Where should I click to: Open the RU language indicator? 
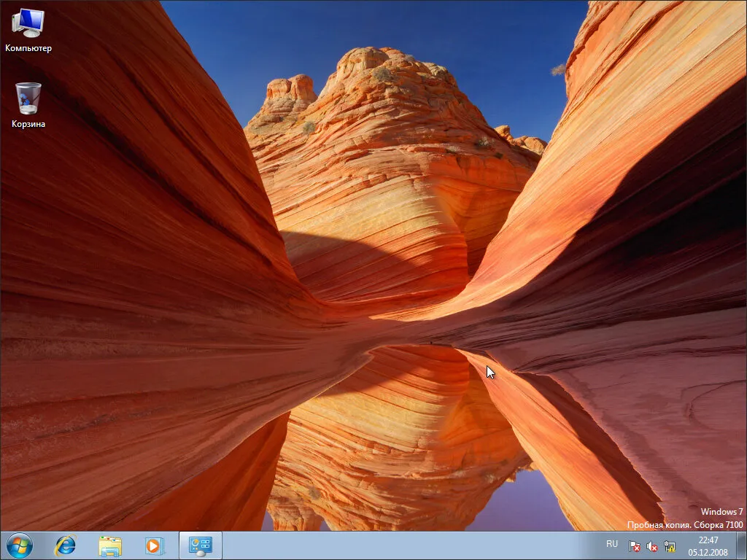click(x=612, y=544)
